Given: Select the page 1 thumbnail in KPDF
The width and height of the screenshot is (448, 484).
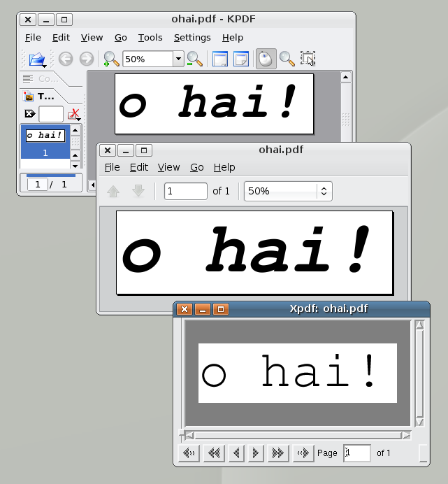Looking at the screenshot, I should pos(45,143).
